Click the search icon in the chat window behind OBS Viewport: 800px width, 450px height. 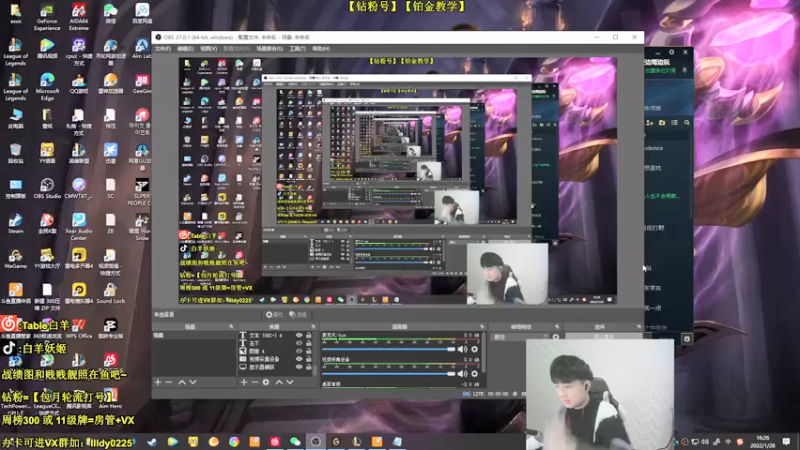pos(687,123)
